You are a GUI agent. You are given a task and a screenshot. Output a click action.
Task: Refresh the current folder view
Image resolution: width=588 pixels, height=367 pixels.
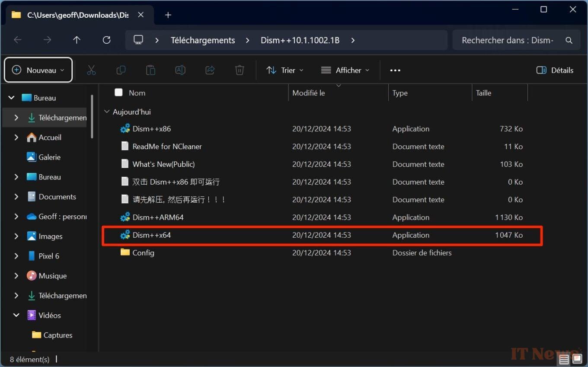[x=106, y=40]
